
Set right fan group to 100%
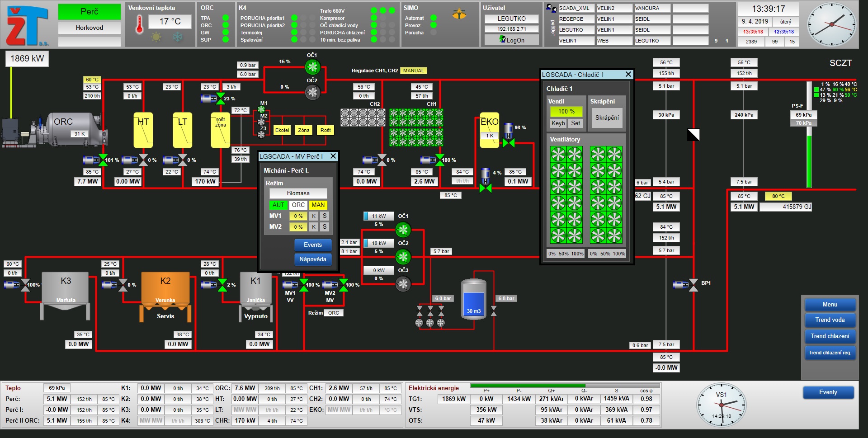coord(619,254)
